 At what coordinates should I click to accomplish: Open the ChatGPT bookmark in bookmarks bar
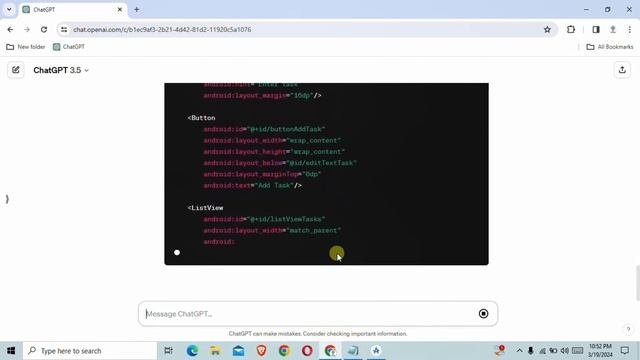[x=69, y=47]
